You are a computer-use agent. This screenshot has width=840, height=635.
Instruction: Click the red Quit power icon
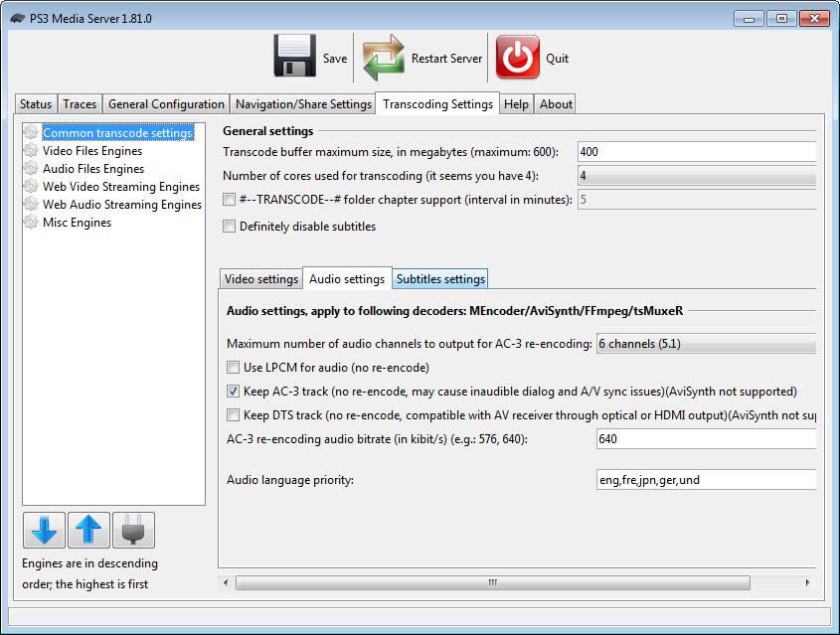pyautogui.click(x=518, y=58)
